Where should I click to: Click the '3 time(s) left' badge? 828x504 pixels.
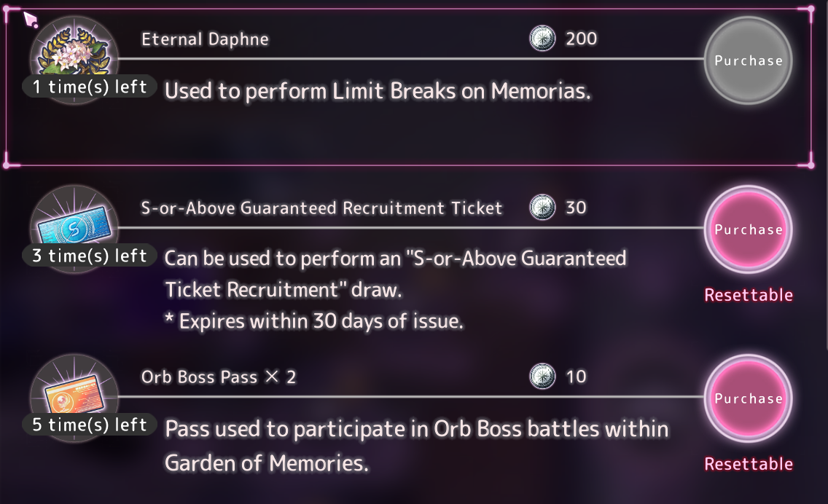coord(89,256)
